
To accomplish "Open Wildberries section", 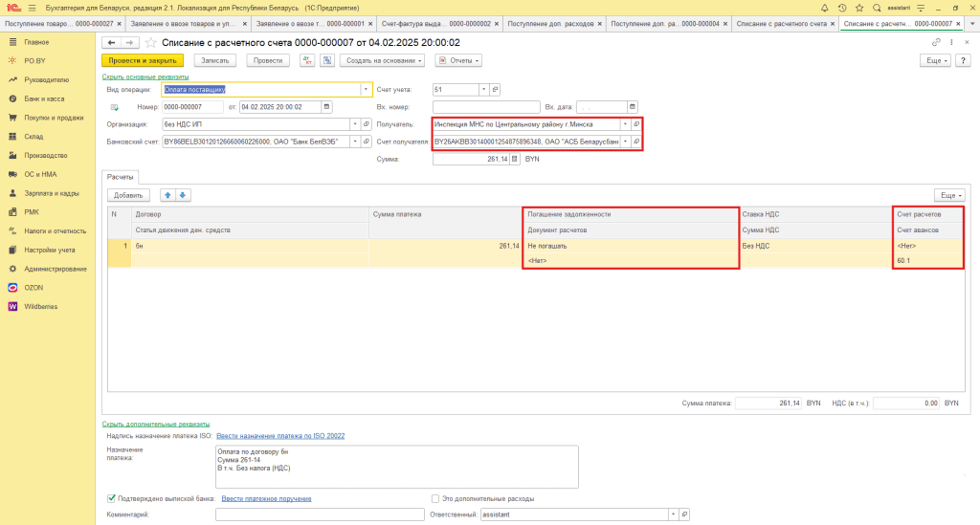I will [x=40, y=307].
